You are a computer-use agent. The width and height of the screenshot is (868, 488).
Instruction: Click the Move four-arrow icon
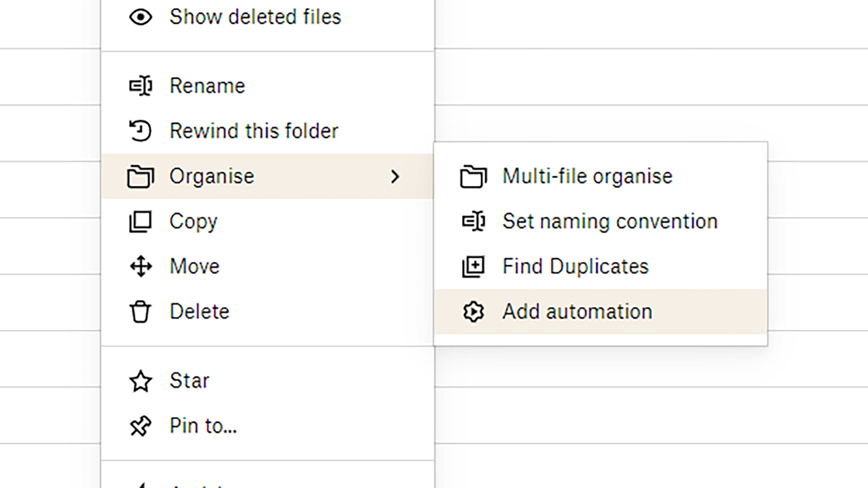[x=141, y=266]
